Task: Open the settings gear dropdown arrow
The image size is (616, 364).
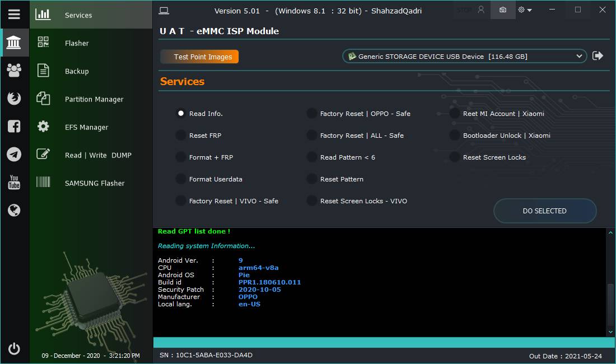Action: [529, 10]
